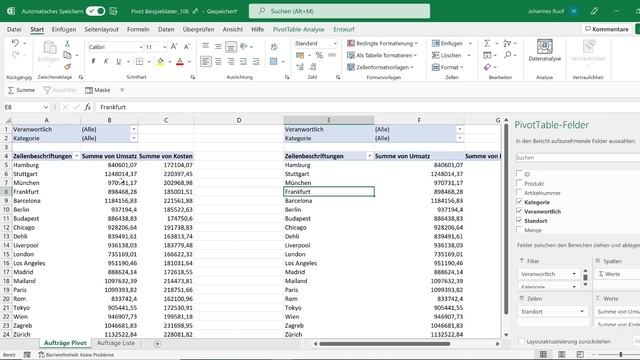Open the font name Calibri dropdown
The height and width of the screenshot is (360, 640).
pos(141,47)
